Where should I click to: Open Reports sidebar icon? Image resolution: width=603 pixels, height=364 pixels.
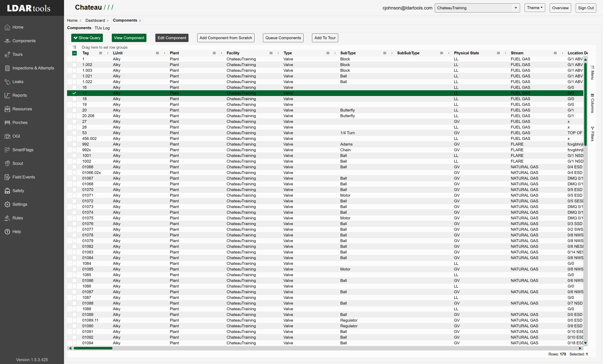tap(7, 95)
